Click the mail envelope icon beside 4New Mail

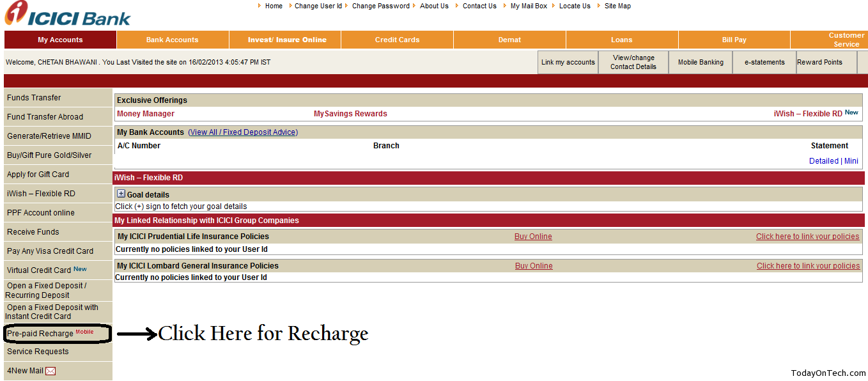coord(50,371)
